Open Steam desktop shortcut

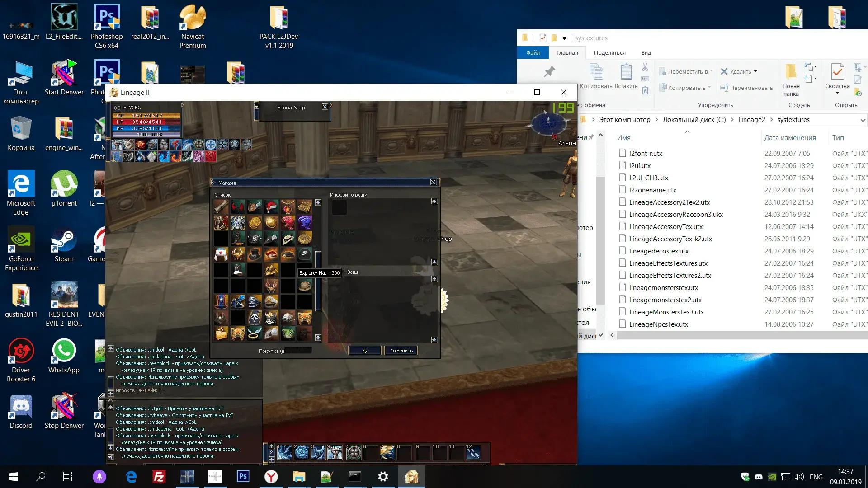[x=64, y=246]
